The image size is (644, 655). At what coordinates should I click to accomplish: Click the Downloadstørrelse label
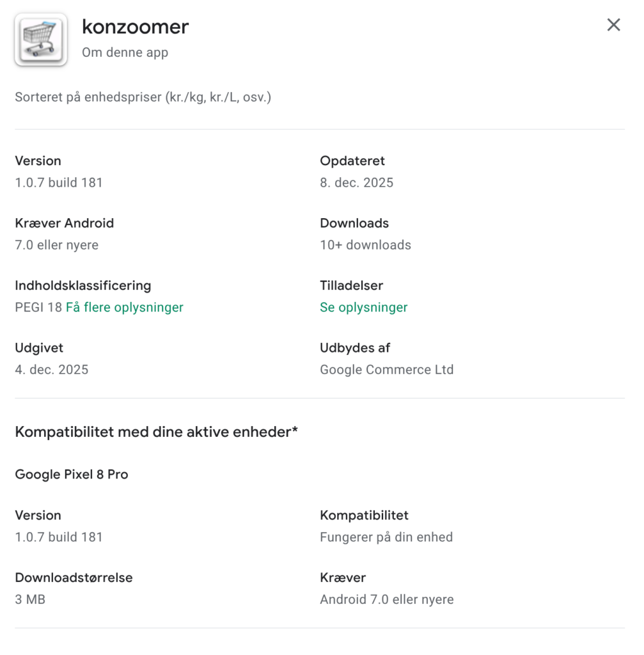[74, 578]
